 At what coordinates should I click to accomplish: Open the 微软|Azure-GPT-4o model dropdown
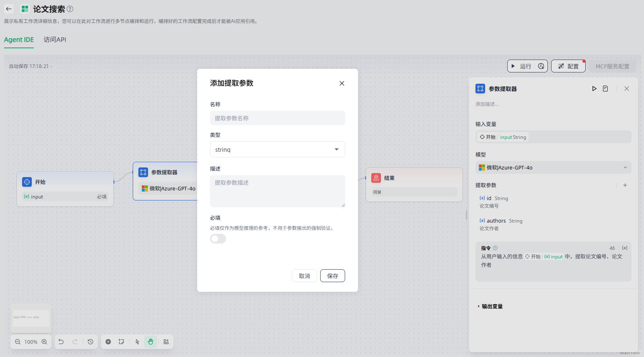tap(553, 167)
